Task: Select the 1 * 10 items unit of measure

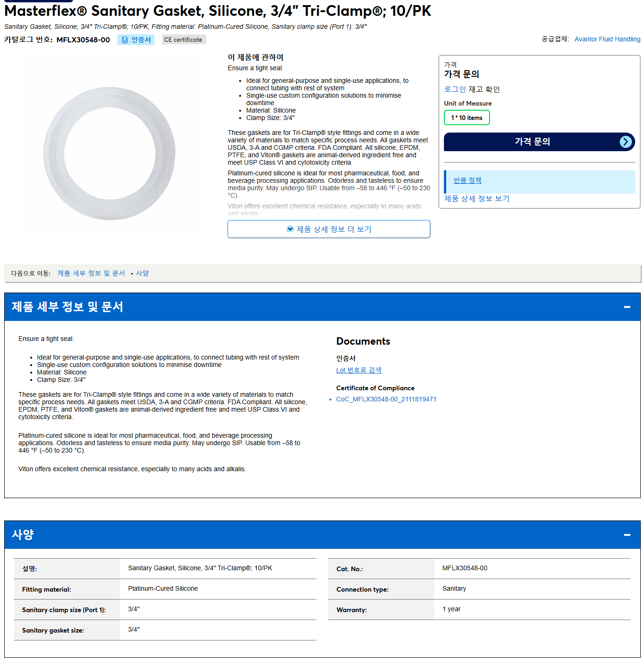Action: coord(467,118)
